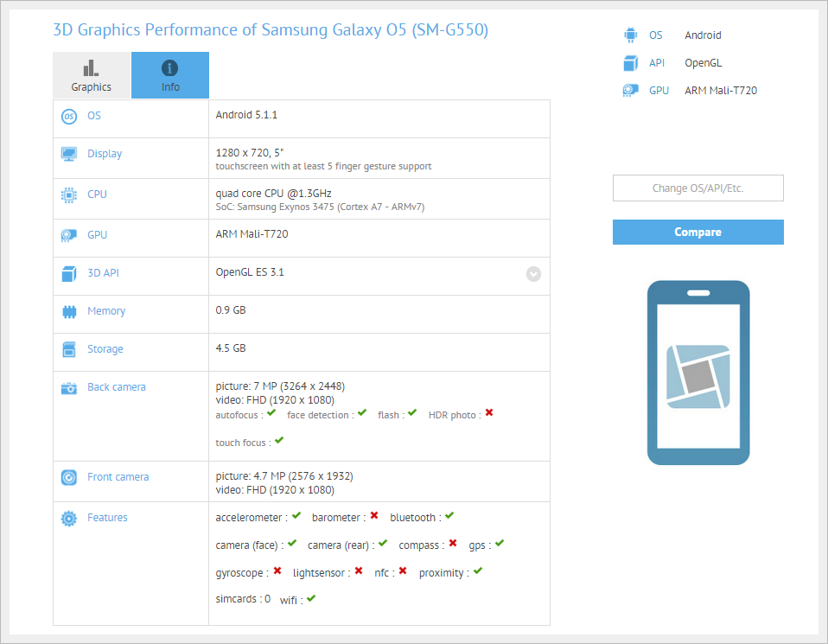This screenshot has height=644, width=828.
Task: Click the bluetooth green checkmark
Action: (449, 515)
